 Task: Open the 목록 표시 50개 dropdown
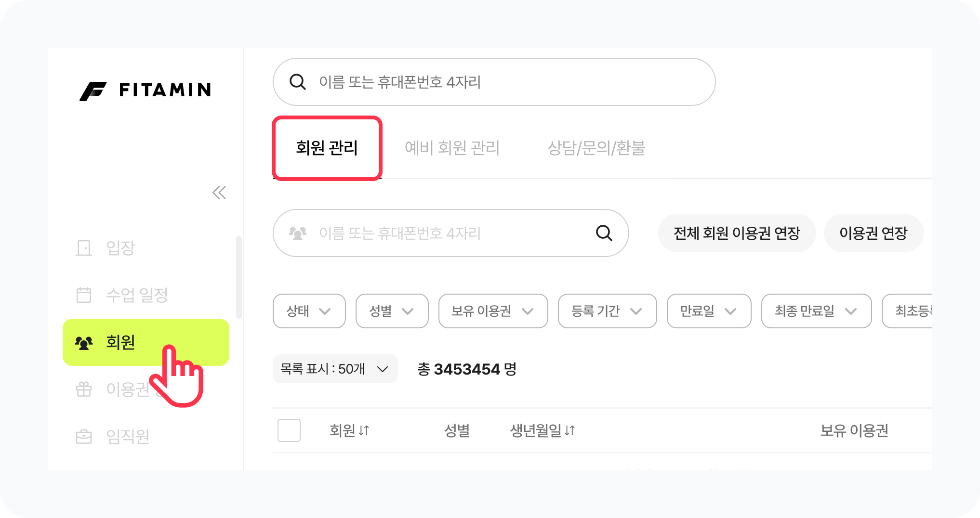coord(335,369)
